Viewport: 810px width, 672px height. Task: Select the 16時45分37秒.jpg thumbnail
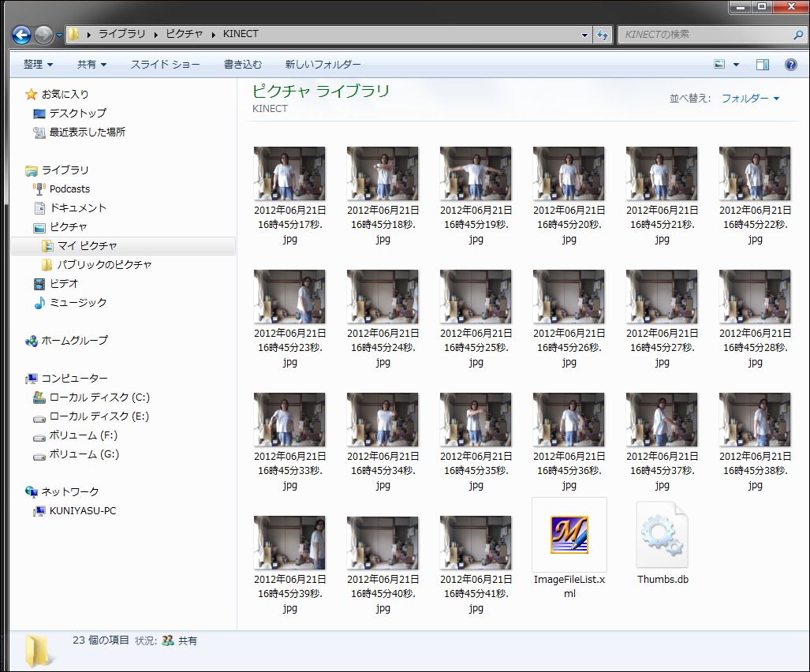point(661,420)
